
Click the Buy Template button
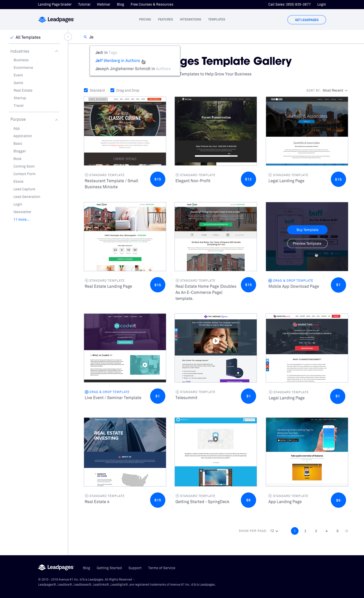(307, 230)
